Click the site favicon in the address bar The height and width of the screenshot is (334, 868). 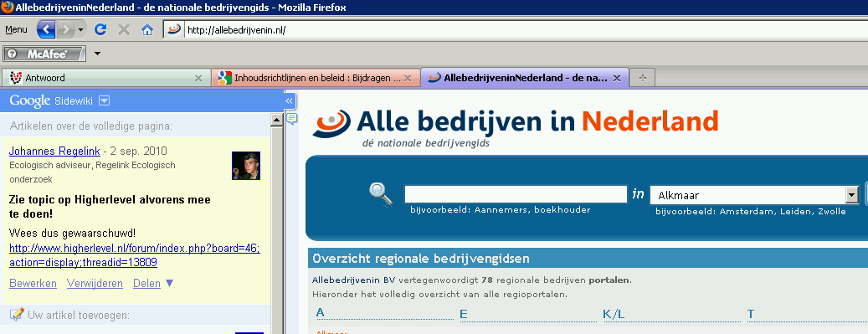tap(174, 29)
